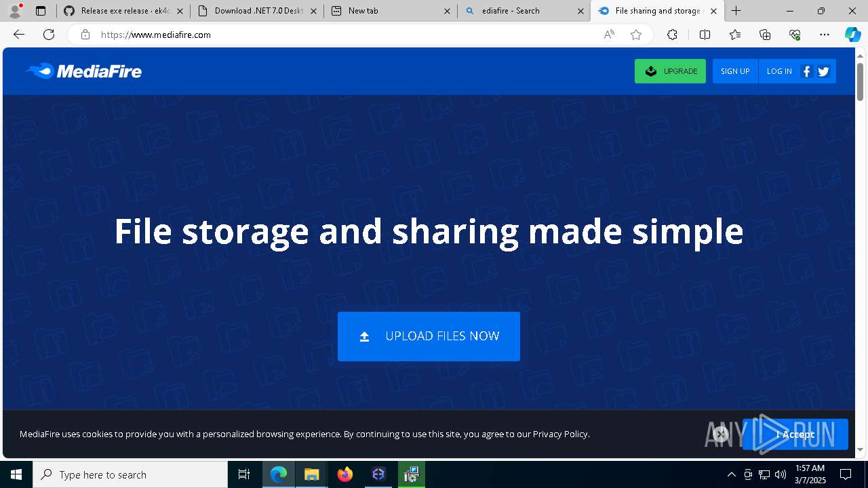Open the notification center icon

(846, 474)
